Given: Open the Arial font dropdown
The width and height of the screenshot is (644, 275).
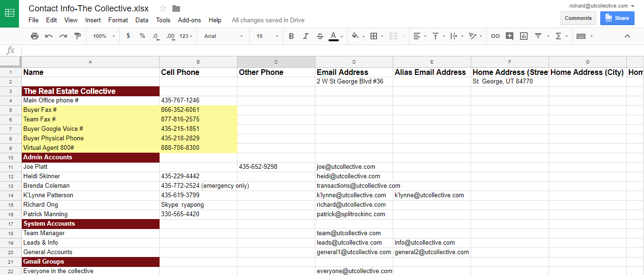Looking at the screenshot, I should pyautogui.click(x=223, y=36).
